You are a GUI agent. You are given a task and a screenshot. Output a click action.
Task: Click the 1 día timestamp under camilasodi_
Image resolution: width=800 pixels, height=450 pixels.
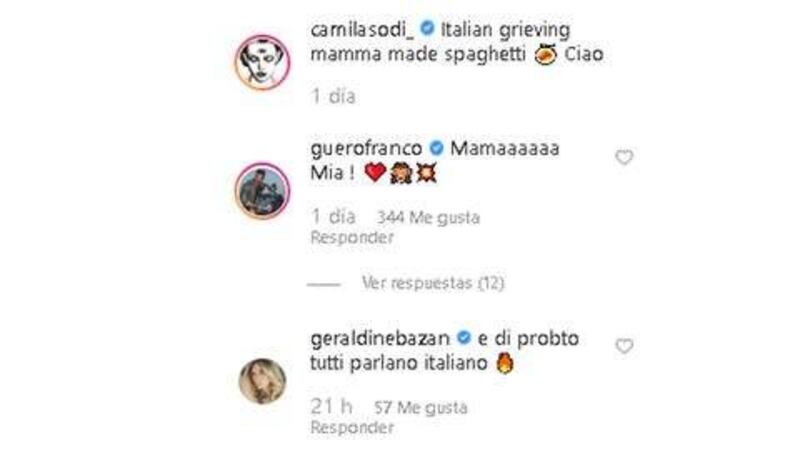(333, 96)
